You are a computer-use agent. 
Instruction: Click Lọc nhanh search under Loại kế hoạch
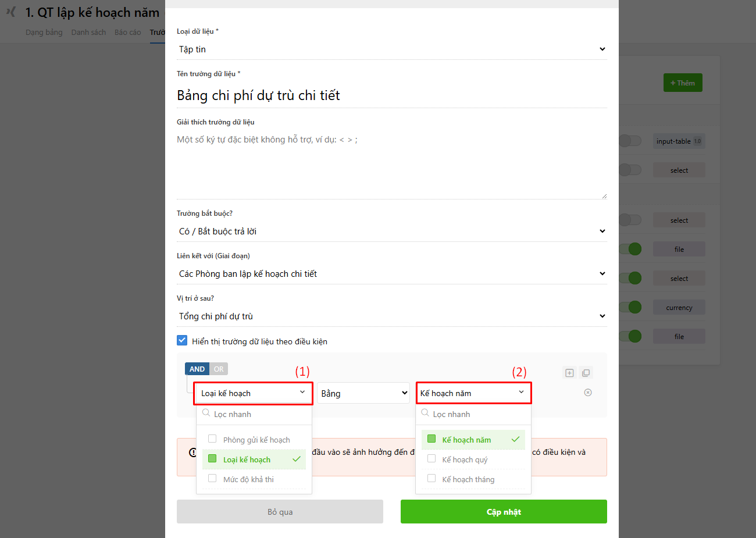click(254, 414)
